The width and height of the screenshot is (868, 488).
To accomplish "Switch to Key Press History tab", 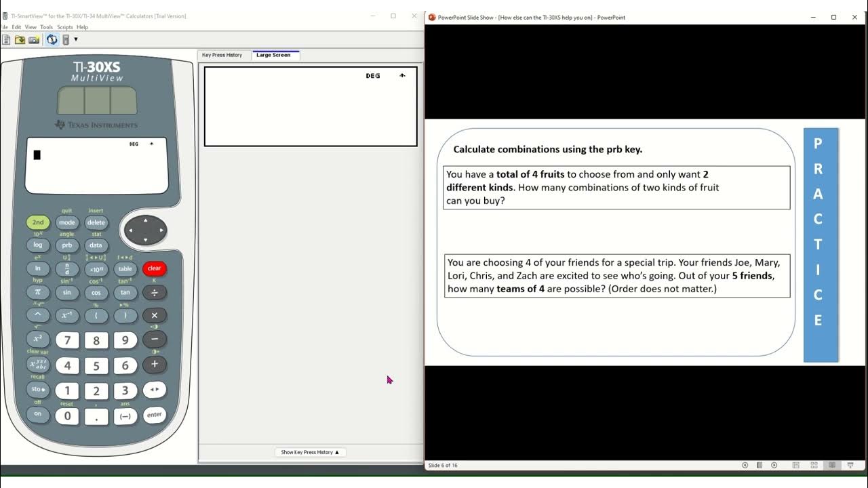I will coord(222,55).
